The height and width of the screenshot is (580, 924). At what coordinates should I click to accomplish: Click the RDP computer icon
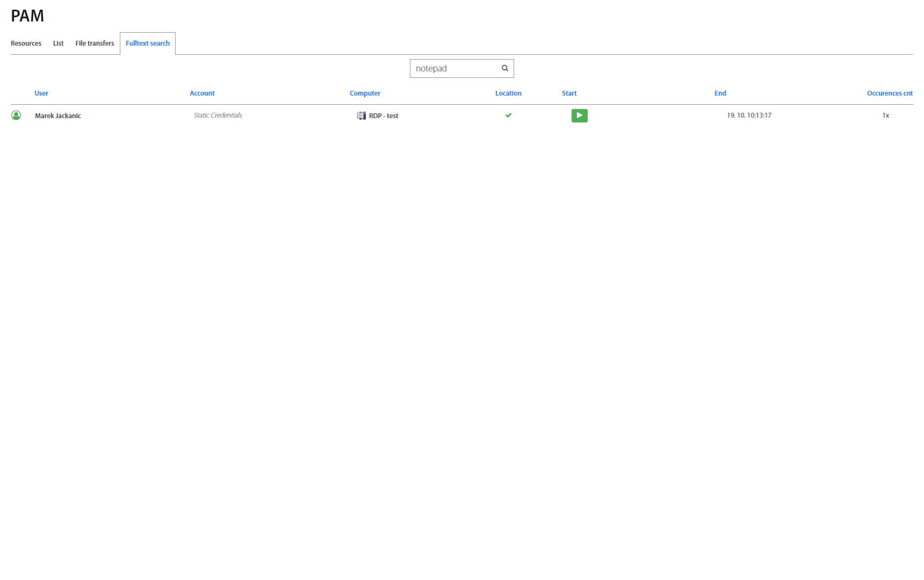[362, 115]
